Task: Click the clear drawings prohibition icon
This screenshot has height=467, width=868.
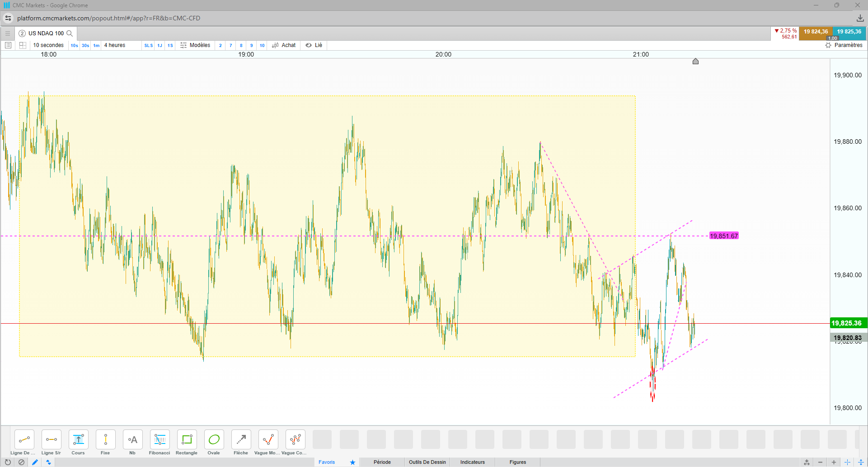Action: (21, 462)
